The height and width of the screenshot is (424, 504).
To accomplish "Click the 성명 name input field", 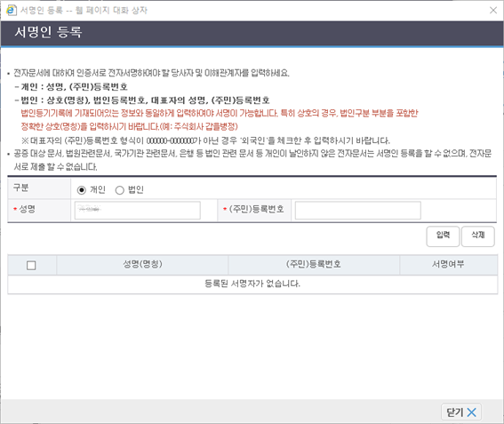I will 137,211.
